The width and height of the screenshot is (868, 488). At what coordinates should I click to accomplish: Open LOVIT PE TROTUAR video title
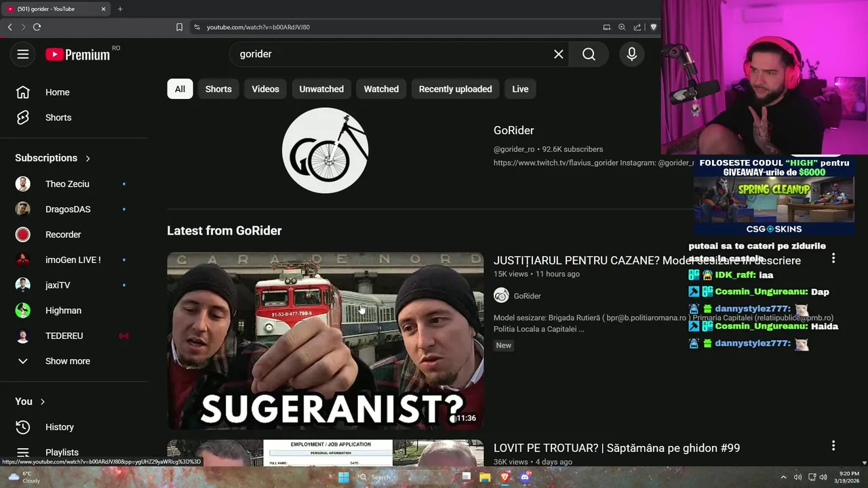click(616, 448)
